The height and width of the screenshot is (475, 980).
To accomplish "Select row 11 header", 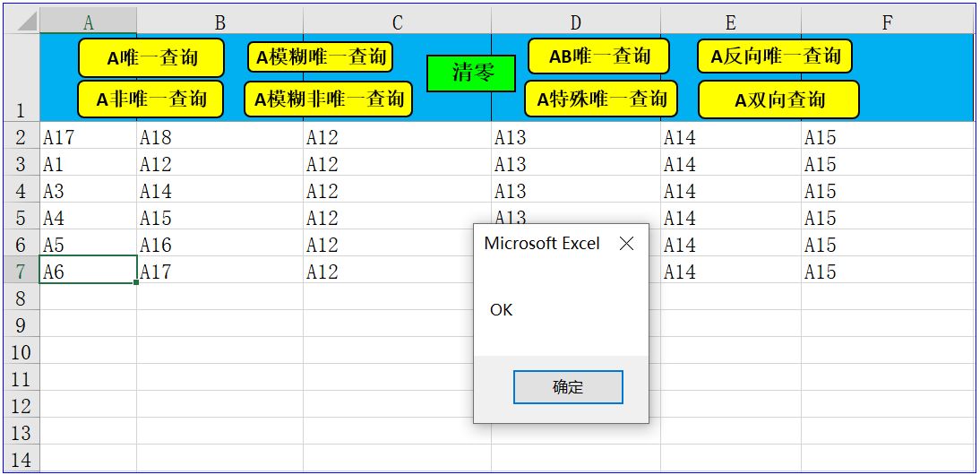I will pos(21,377).
